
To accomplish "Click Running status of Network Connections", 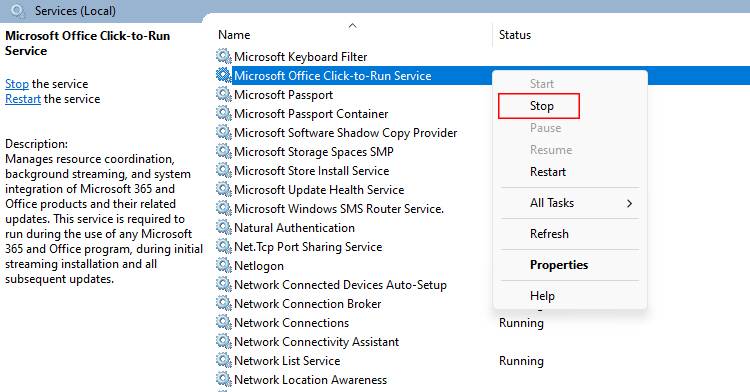I will (521, 323).
